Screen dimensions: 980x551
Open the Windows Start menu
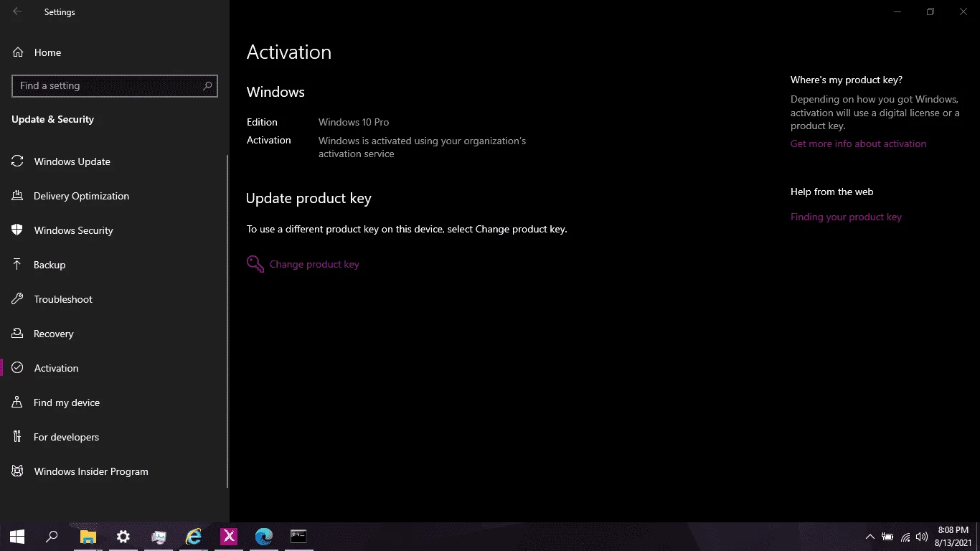17,537
